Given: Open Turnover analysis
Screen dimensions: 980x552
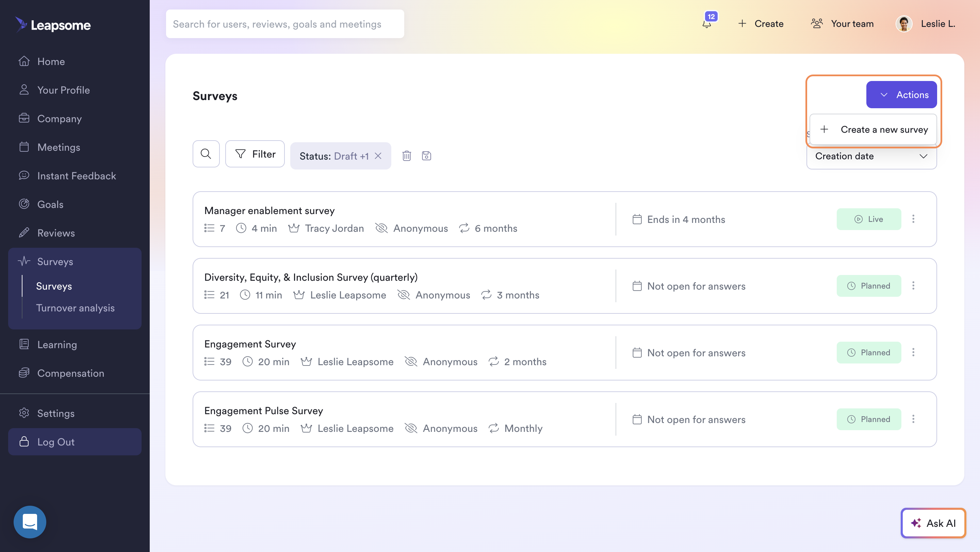Looking at the screenshot, I should coord(75,308).
